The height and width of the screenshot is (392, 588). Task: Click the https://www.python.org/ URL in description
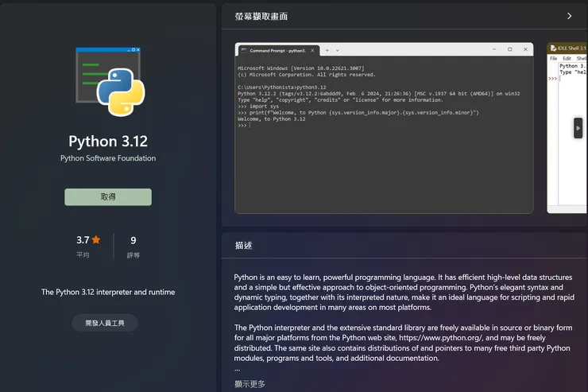click(x=441, y=338)
